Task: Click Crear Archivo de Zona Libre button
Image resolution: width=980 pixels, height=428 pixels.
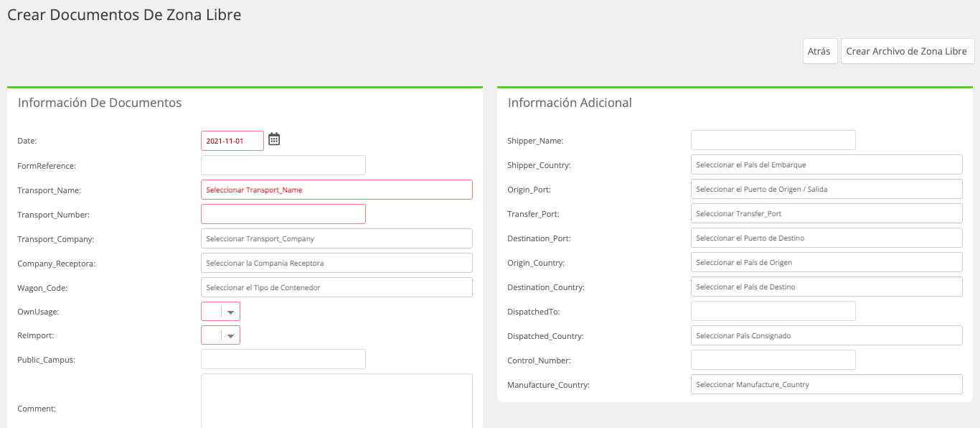Action: [x=908, y=51]
